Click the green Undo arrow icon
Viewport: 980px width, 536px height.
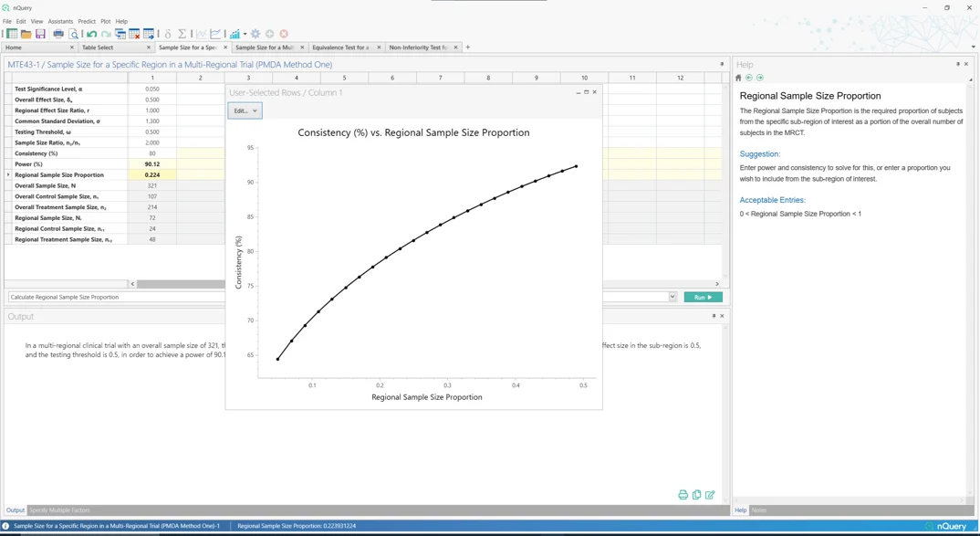91,34
